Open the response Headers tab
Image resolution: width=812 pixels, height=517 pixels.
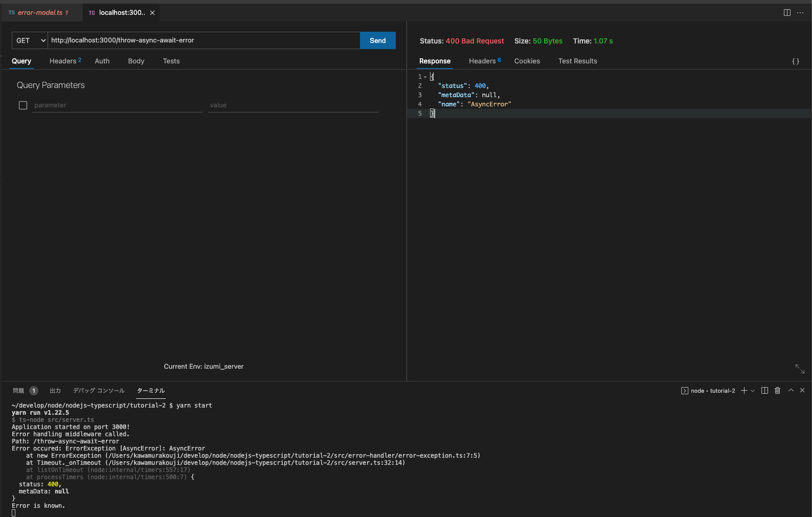point(485,61)
